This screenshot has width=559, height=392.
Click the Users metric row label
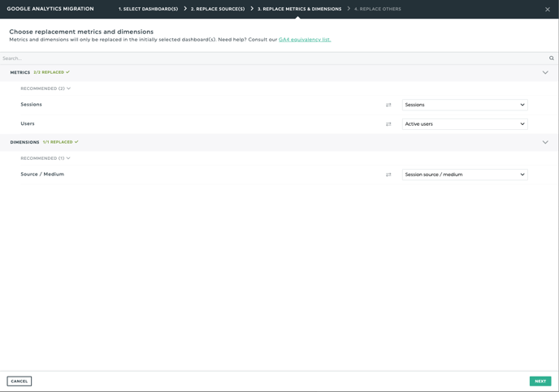(x=28, y=123)
